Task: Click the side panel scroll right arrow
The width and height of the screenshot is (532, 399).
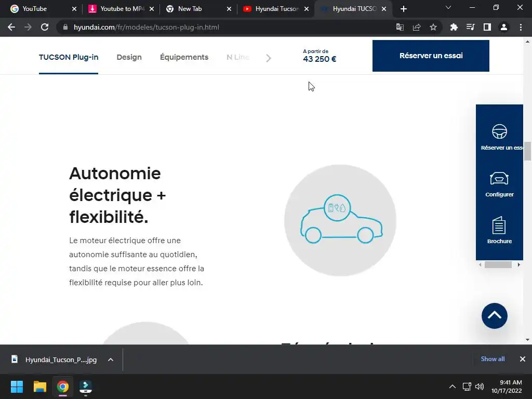Action: (519, 264)
